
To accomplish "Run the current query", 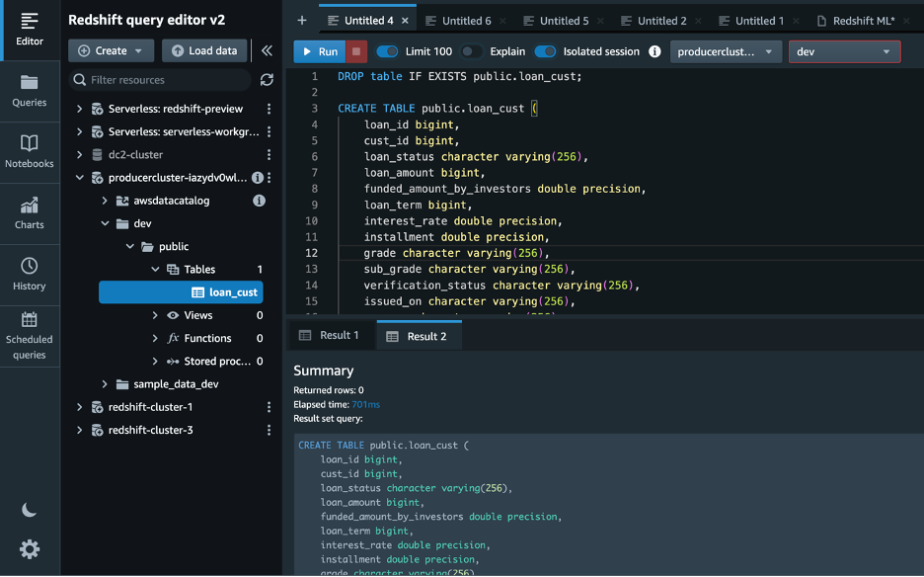I will click(319, 51).
